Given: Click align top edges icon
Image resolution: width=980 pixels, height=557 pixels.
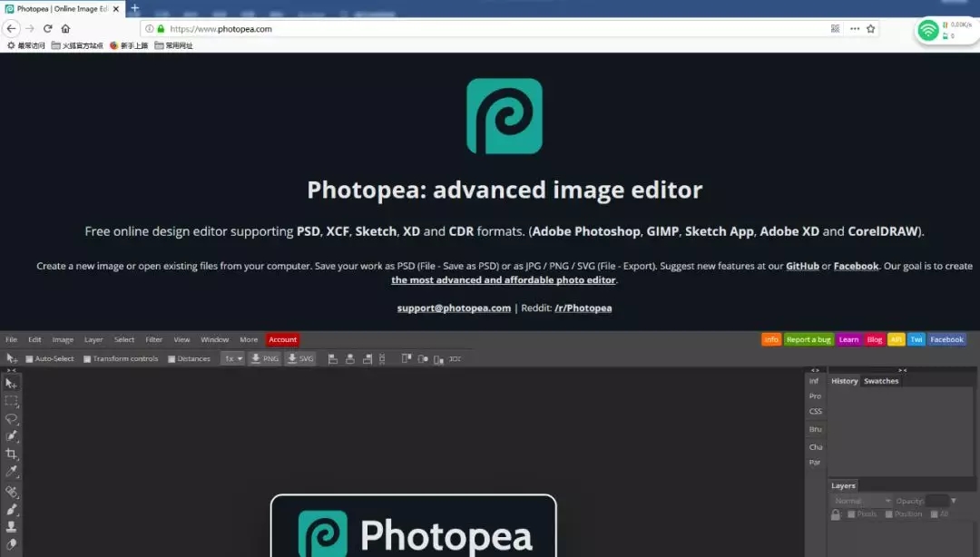Looking at the screenshot, I should [x=407, y=359].
